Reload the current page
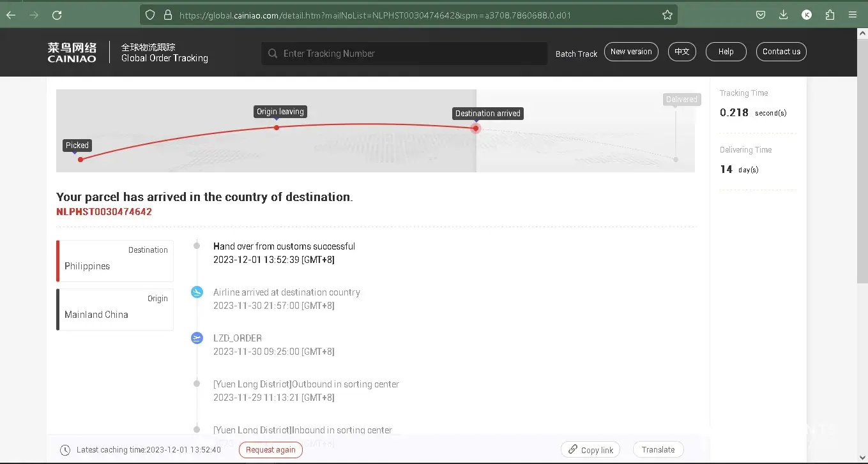868x464 pixels. pos(57,15)
